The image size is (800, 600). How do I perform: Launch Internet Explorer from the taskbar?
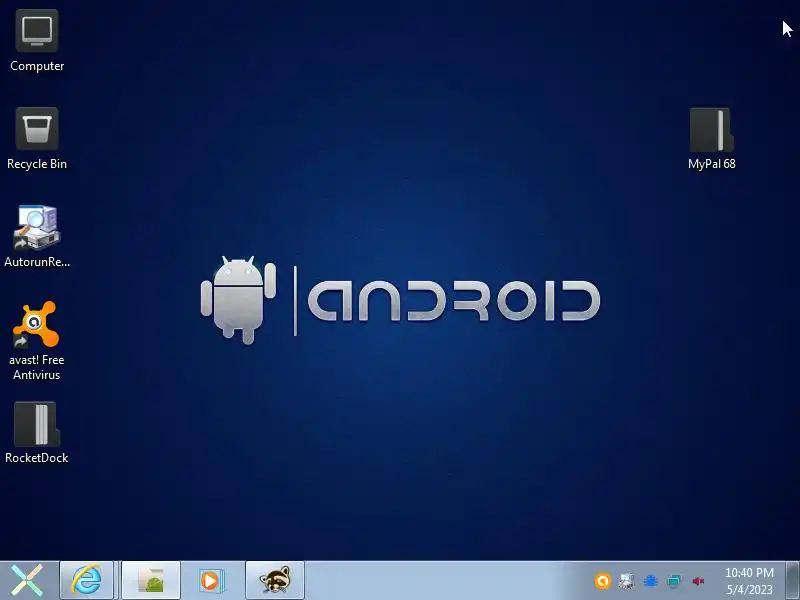coord(86,581)
